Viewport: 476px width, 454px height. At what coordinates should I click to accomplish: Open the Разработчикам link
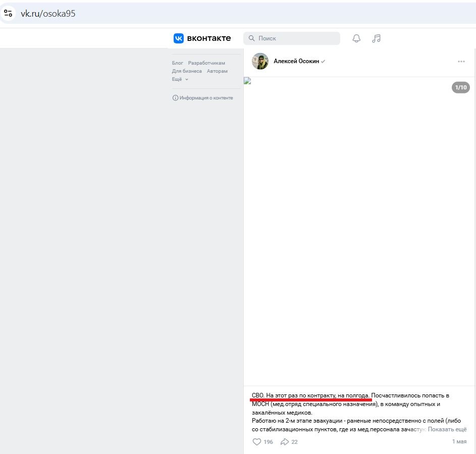pyautogui.click(x=206, y=63)
